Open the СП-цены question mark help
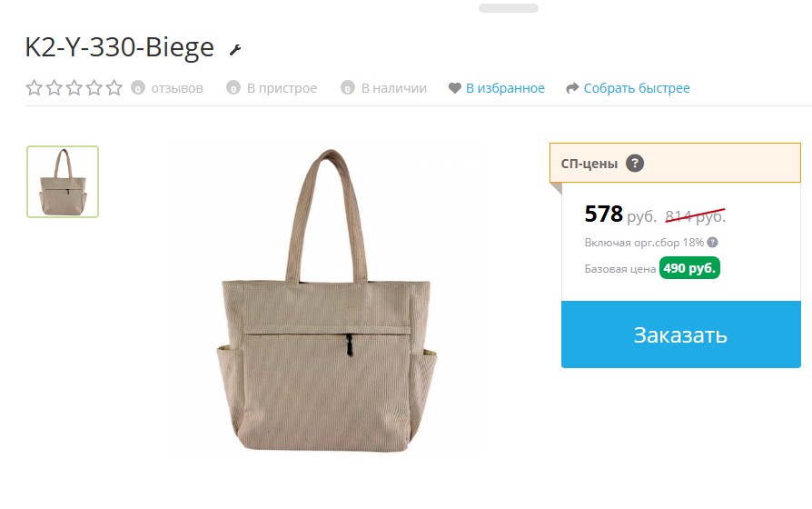The image size is (812, 509). [x=635, y=164]
